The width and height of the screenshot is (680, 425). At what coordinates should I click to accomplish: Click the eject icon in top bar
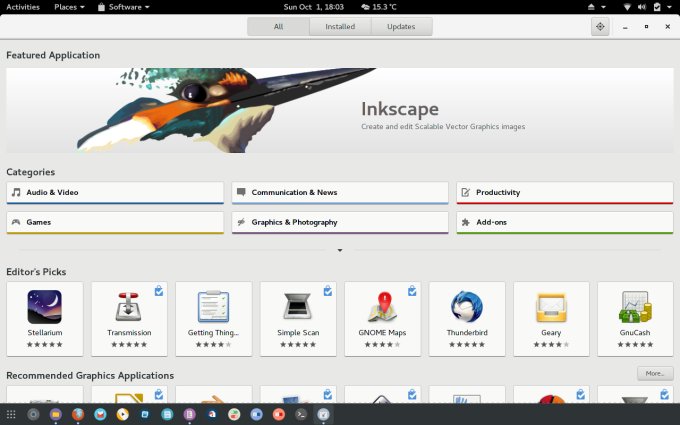coord(592,7)
